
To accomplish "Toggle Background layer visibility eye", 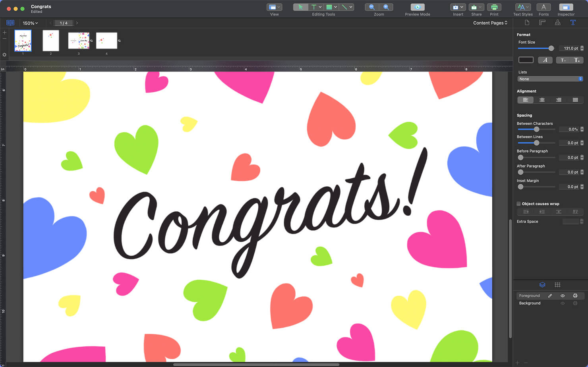I will click(563, 303).
